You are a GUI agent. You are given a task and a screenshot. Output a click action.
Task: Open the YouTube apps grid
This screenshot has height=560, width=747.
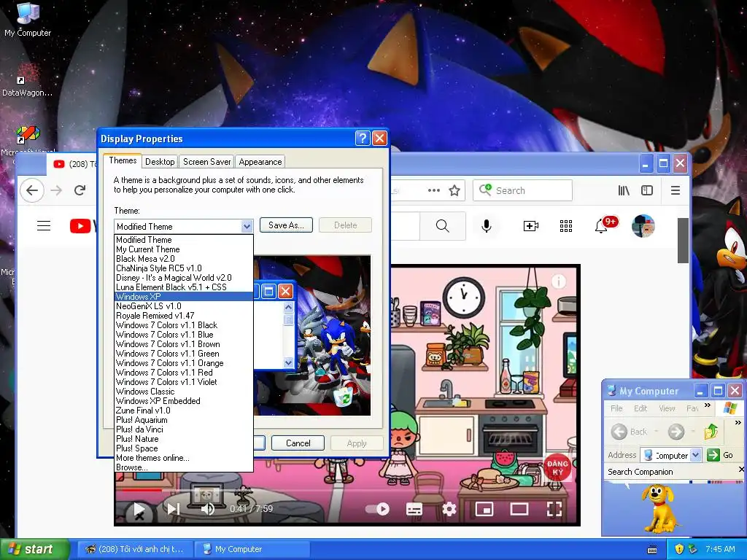[566, 226]
